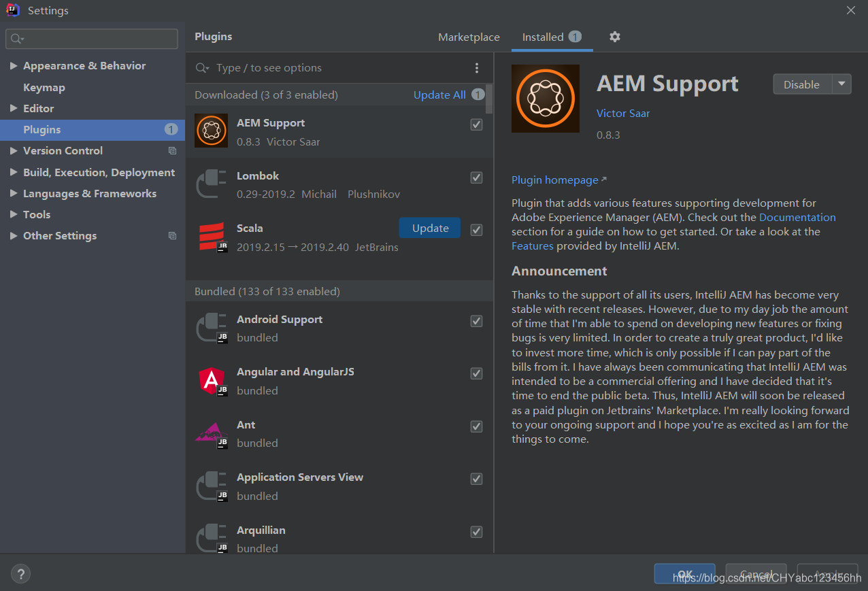Focus the 'Type / to see options' search field
This screenshot has width=868, height=591.
340,68
